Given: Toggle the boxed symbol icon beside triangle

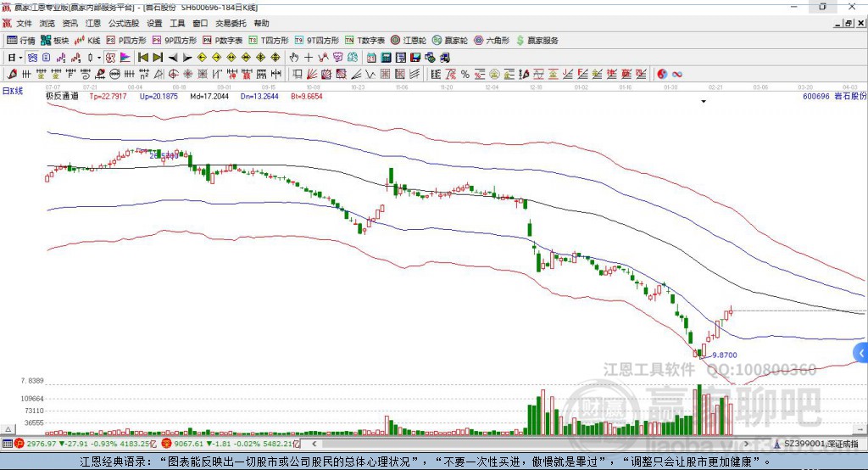Looking at the screenshot, I should (x=111, y=58).
